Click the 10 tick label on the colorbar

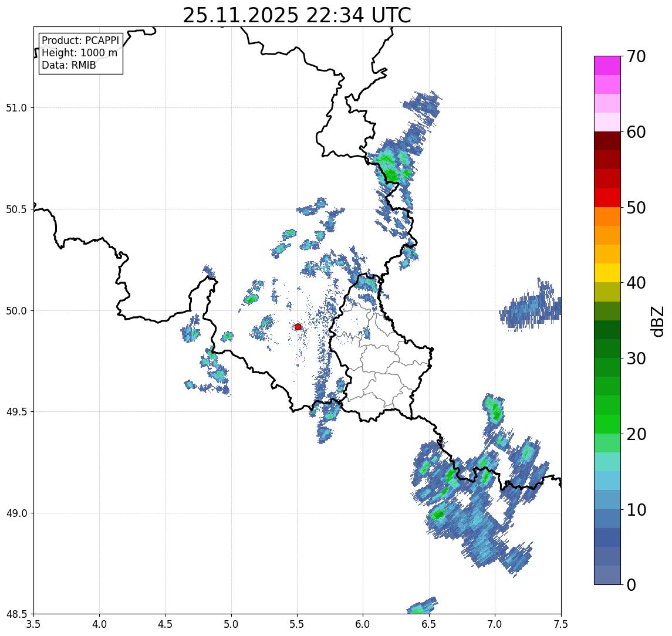(636, 510)
